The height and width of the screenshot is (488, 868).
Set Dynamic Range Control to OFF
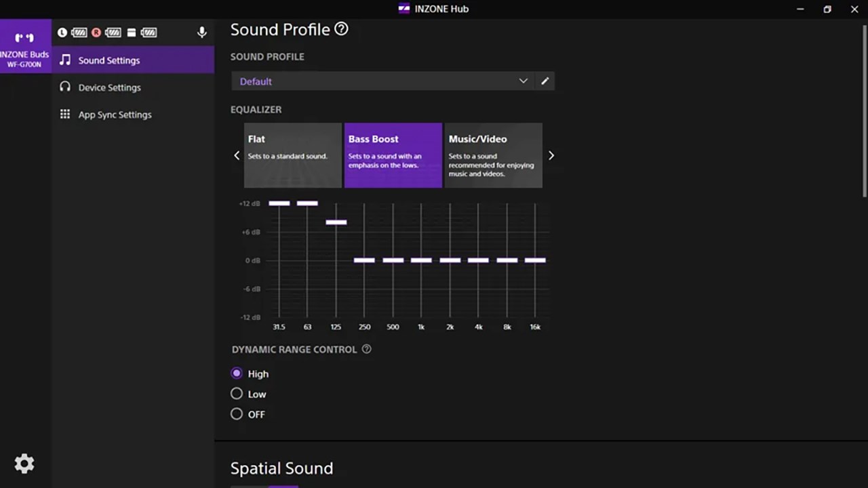(x=237, y=413)
